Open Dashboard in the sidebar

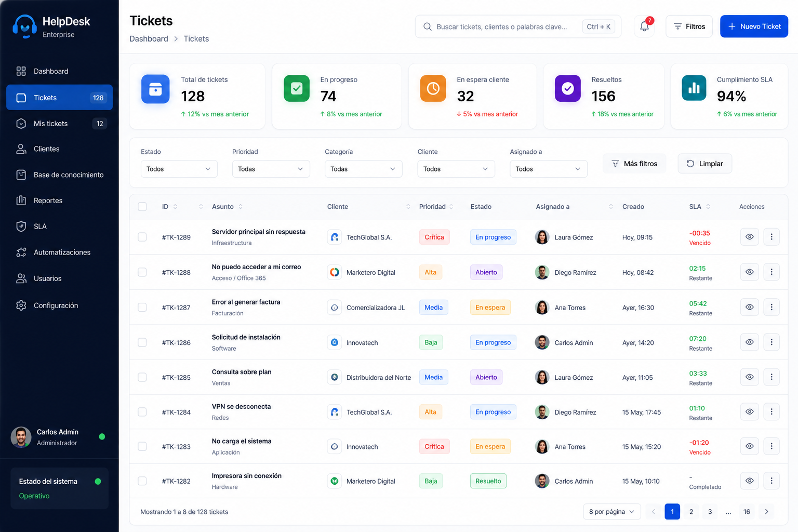[x=59, y=71]
